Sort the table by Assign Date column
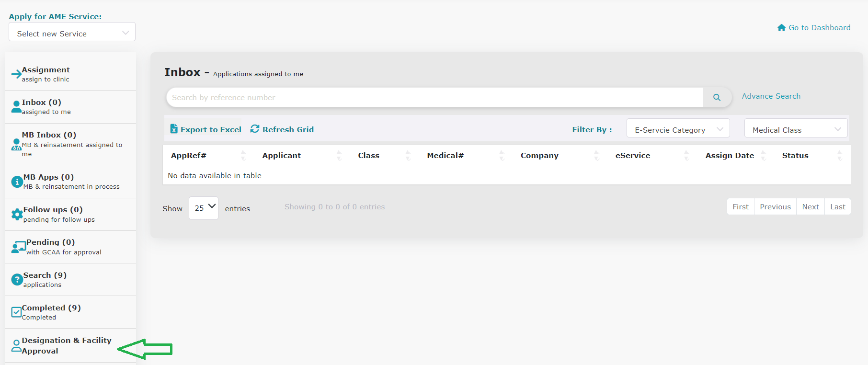 (x=730, y=156)
